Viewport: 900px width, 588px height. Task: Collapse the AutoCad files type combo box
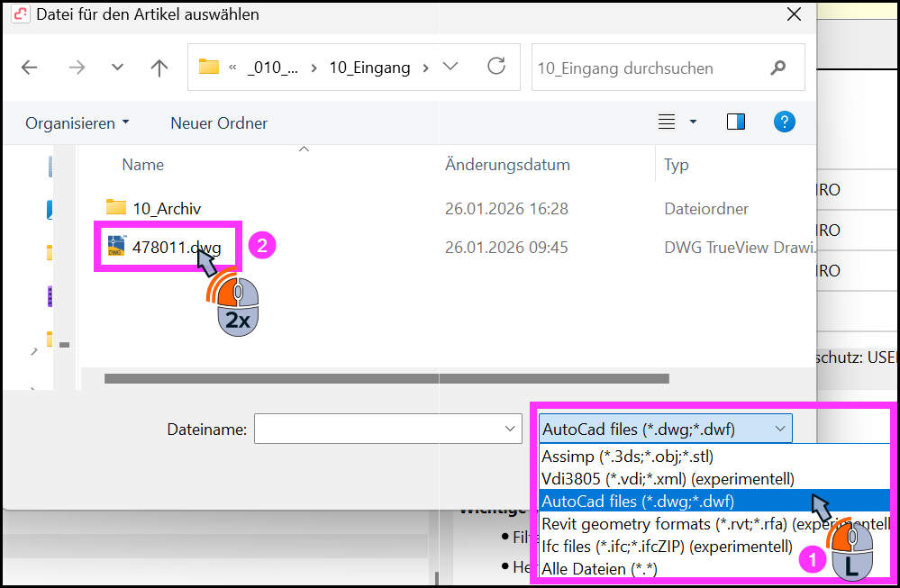[x=665, y=429]
